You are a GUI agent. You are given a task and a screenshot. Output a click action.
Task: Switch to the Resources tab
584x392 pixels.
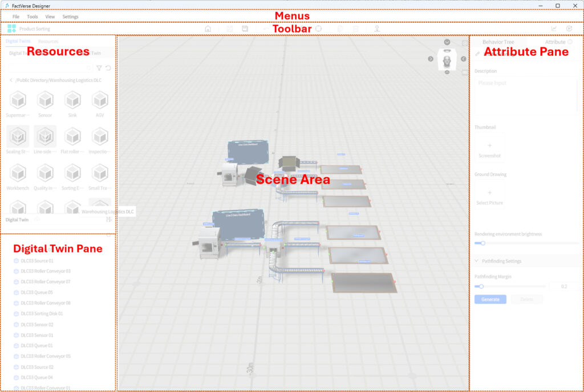pyautogui.click(x=48, y=41)
